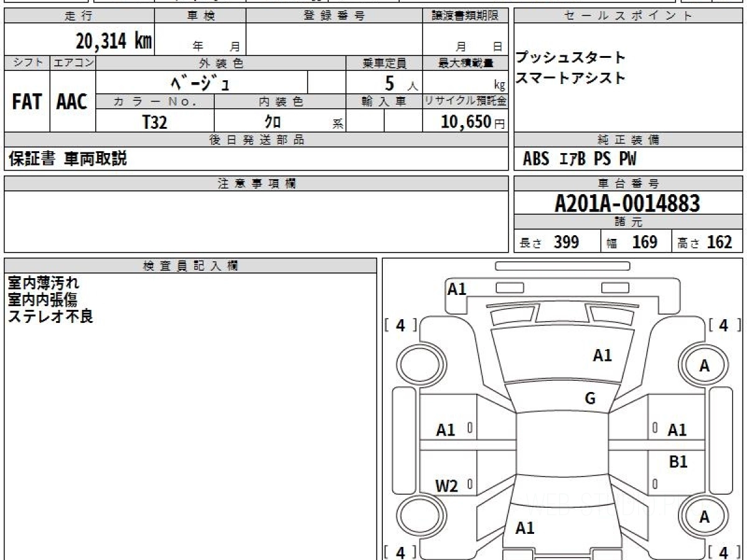Click the 登録番号 header
Image resolution: width=747 pixels, height=560 pixels.
pyautogui.click(x=334, y=16)
